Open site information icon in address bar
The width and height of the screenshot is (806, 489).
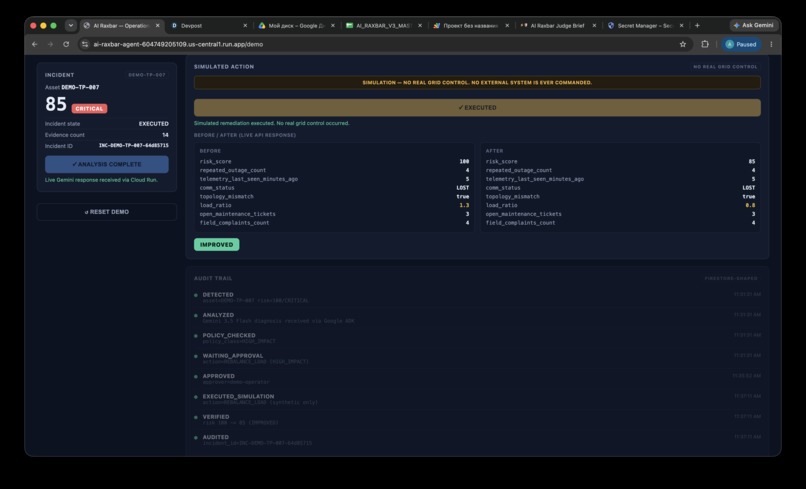pyautogui.click(x=85, y=44)
